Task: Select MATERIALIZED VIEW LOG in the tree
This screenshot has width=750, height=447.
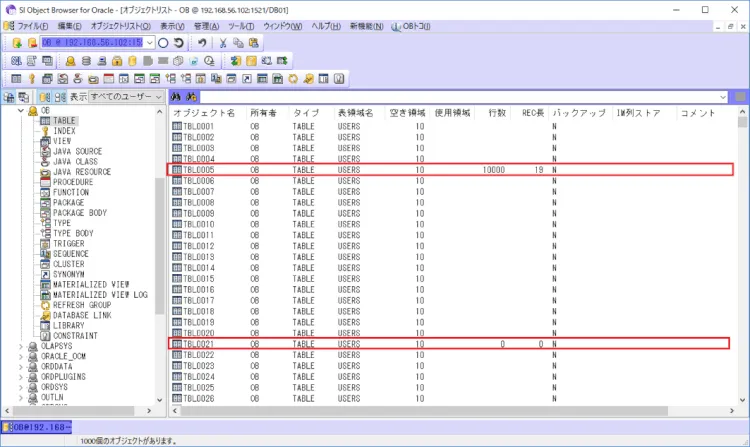Action: (100, 295)
